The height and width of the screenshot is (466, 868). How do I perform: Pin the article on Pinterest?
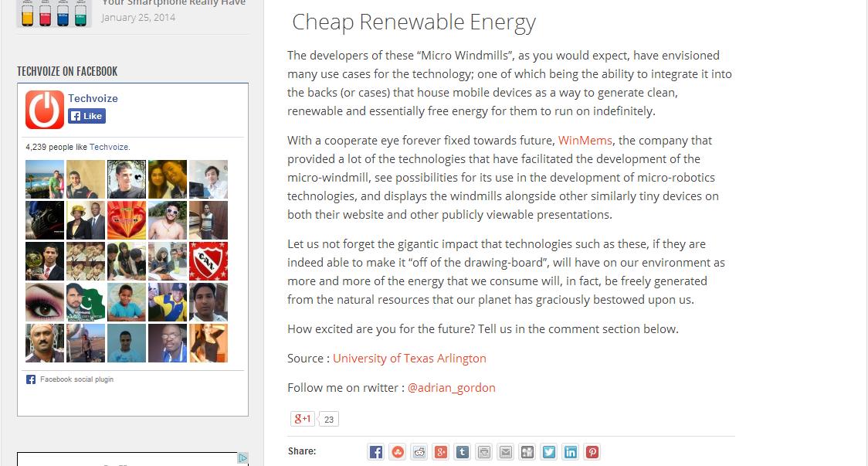point(592,452)
